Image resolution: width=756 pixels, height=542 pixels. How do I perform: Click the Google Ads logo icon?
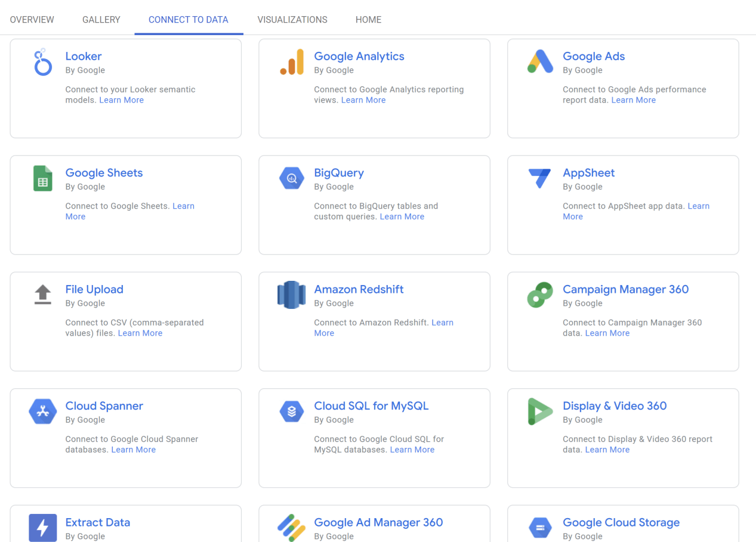540,62
